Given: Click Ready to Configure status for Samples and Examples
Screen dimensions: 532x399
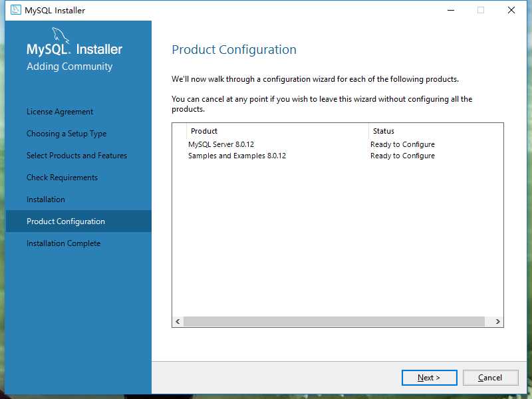Looking at the screenshot, I should [402, 156].
